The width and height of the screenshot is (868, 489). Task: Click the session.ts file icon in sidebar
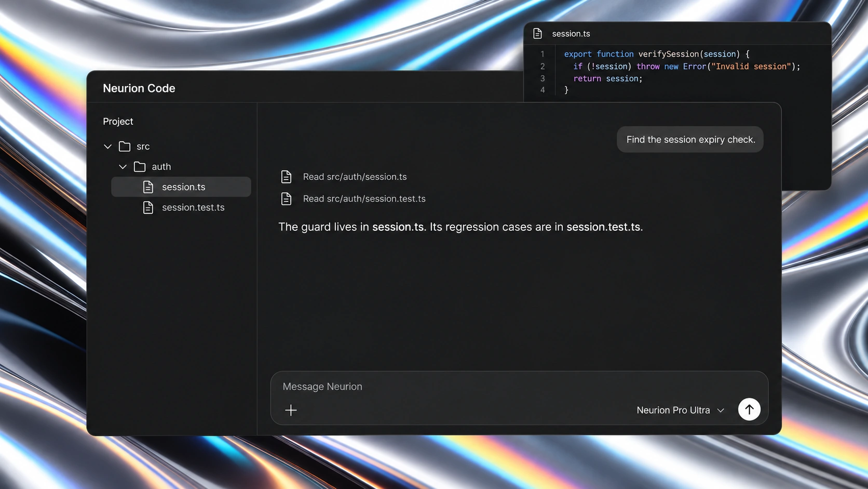tap(148, 187)
